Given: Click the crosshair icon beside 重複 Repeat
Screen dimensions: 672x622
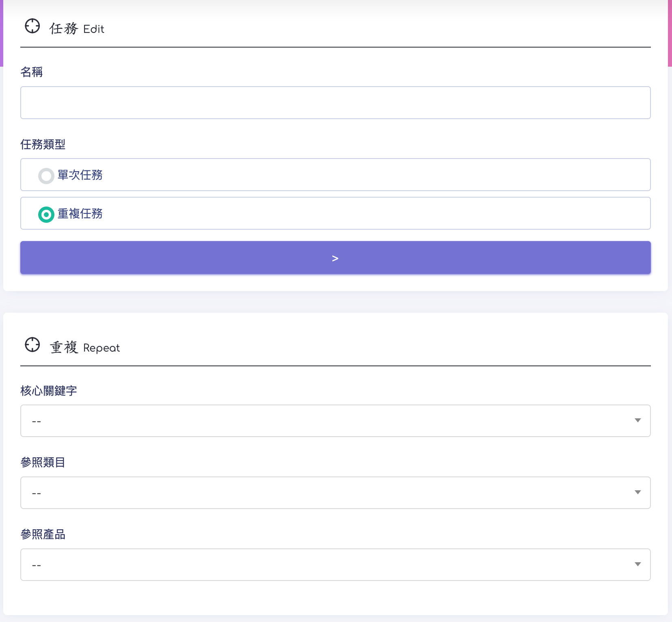Looking at the screenshot, I should coord(33,345).
